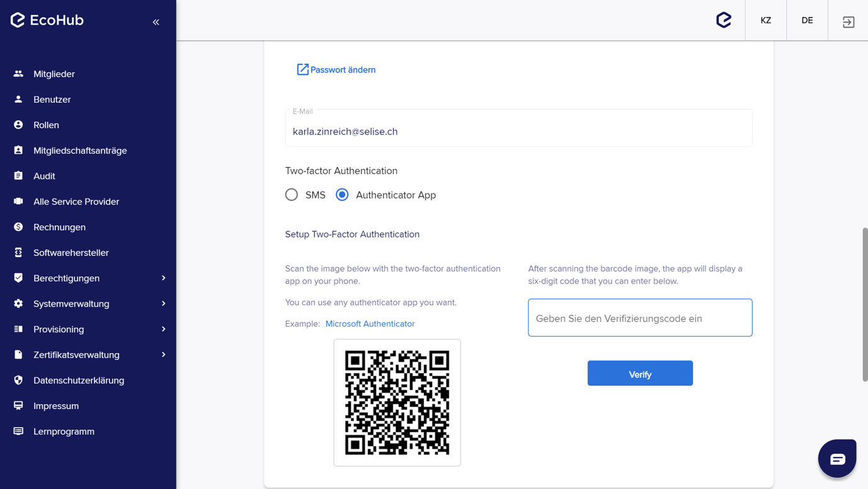Image resolution: width=868 pixels, height=489 pixels.
Task: Select the SMS radio option
Action: pyautogui.click(x=291, y=195)
